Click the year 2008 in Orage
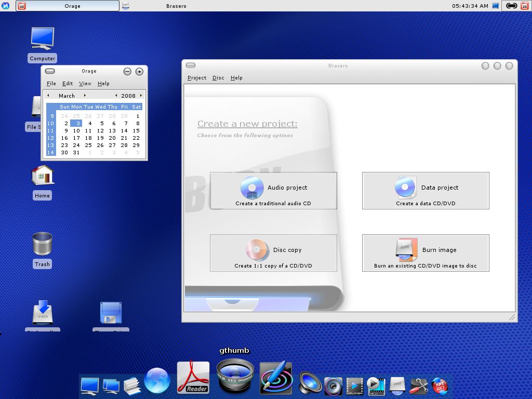This screenshot has width=532, height=399. point(128,96)
